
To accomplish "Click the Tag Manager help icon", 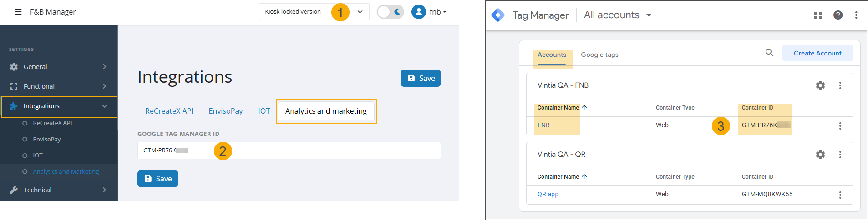I will point(838,15).
